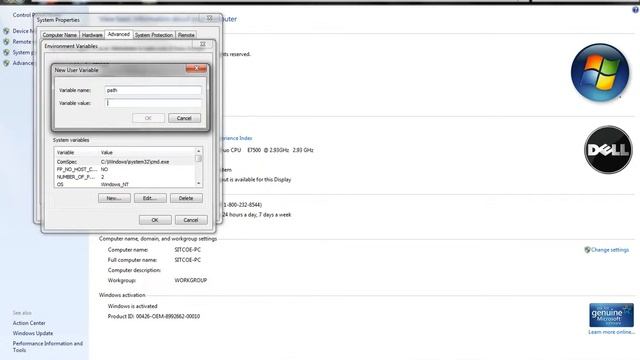Click the system variables list up arrow
Image resolution: width=640 pixels, height=360 pixels.
199,151
